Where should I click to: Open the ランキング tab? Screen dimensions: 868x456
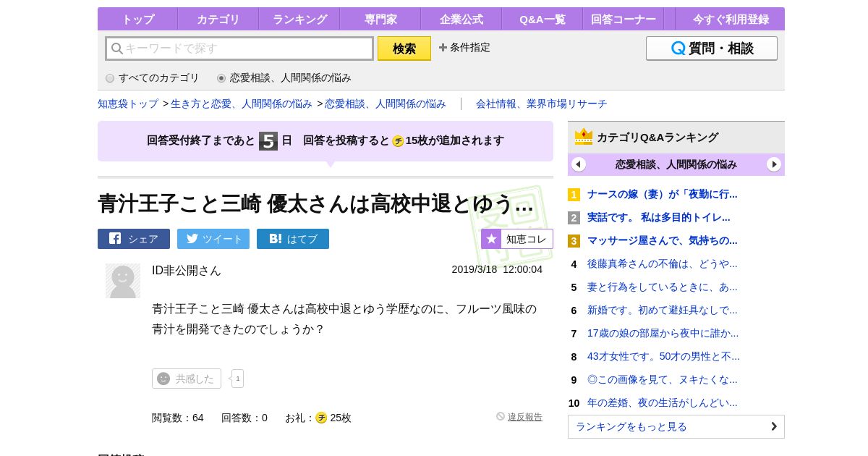[299, 20]
